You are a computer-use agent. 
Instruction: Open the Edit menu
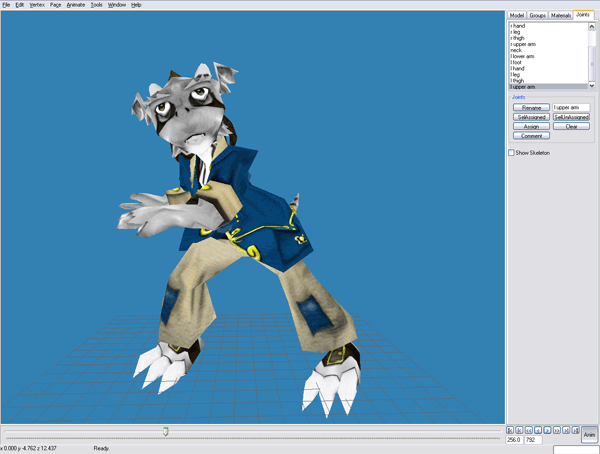click(x=20, y=5)
